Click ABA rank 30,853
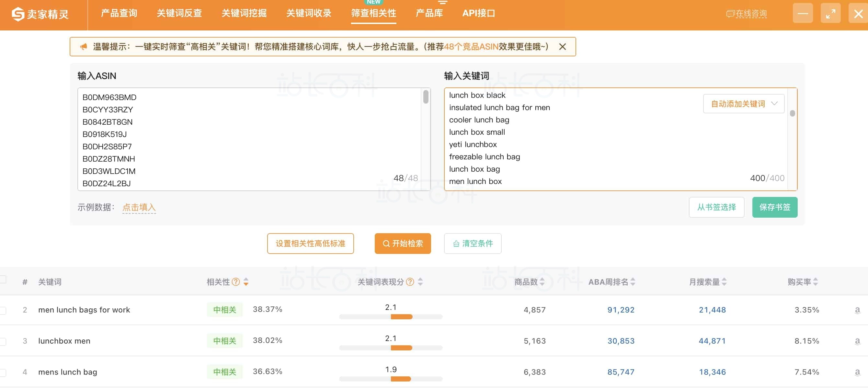Viewport: 868px width, 388px height. coord(621,341)
